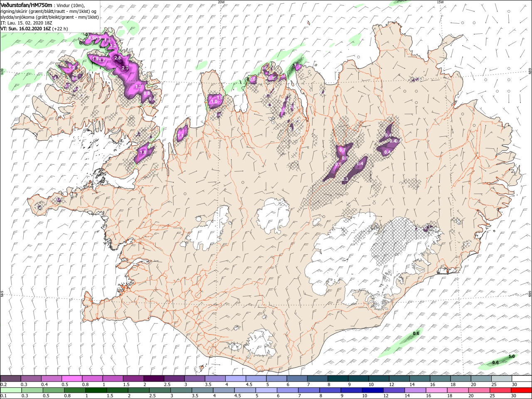This screenshot has width=532, height=399.
Task: Pick the palest green 0.1 swatch in the bottom scale
Action: pos(11,390)
